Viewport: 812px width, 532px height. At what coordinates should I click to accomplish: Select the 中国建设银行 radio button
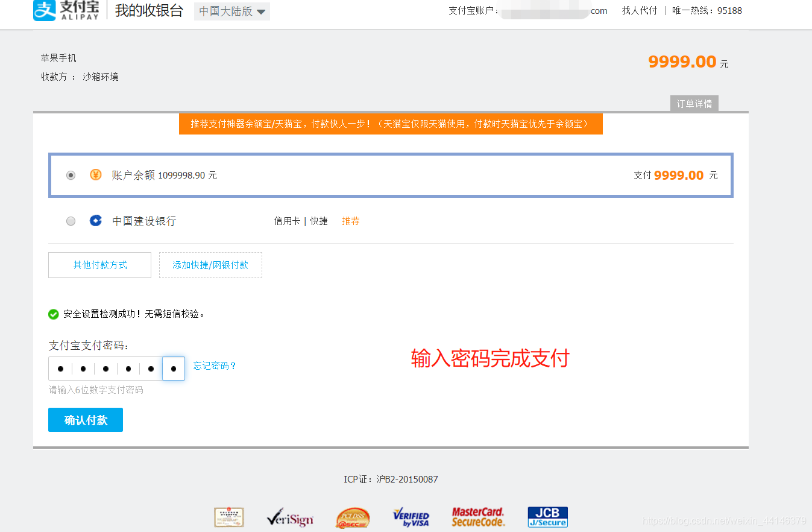[71, 221]
